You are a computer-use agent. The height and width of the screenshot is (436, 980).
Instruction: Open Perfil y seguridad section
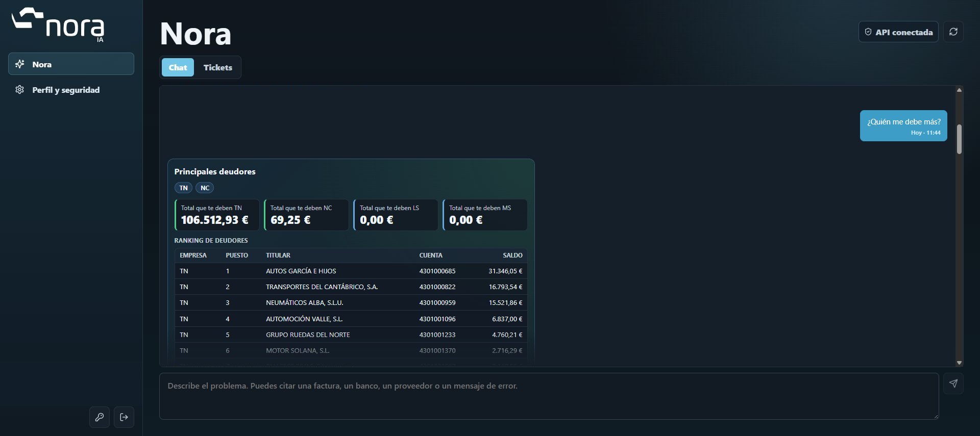[x=71, y=90]
